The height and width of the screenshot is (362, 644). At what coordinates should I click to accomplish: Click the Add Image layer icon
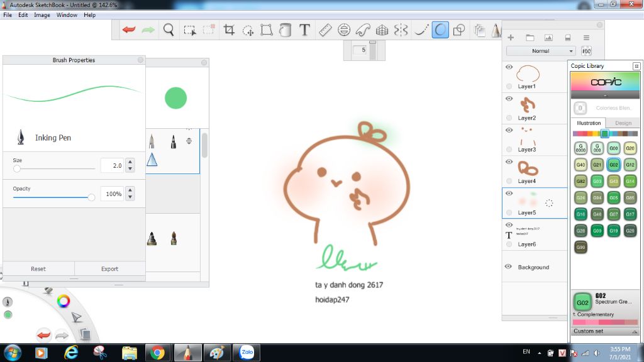tap(548, 37)
